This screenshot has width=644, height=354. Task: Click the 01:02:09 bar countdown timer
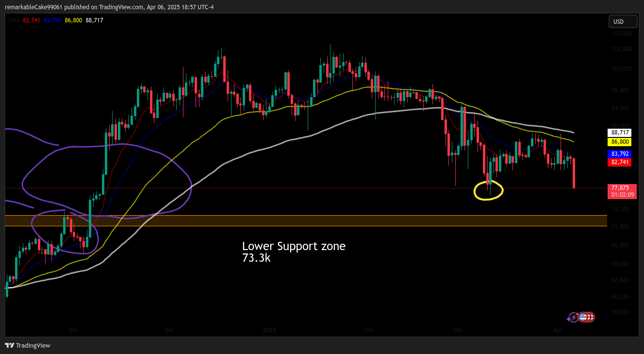click(x=622, y=195)
